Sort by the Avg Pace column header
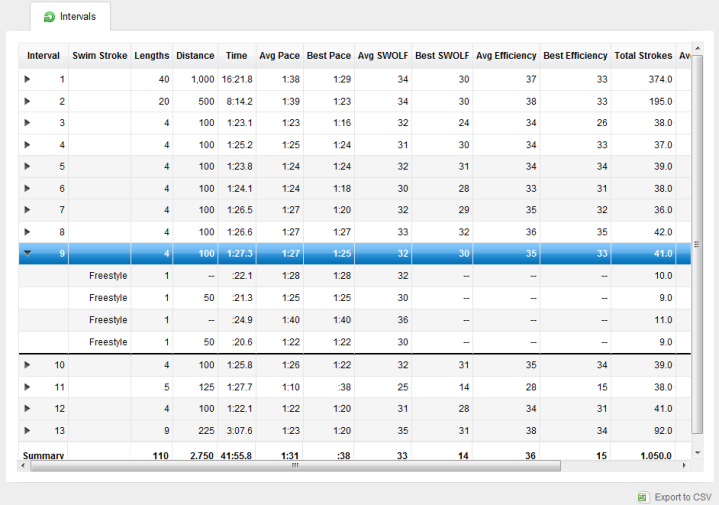The height and width of the screenshot is (505, 719). click(279, 55)
